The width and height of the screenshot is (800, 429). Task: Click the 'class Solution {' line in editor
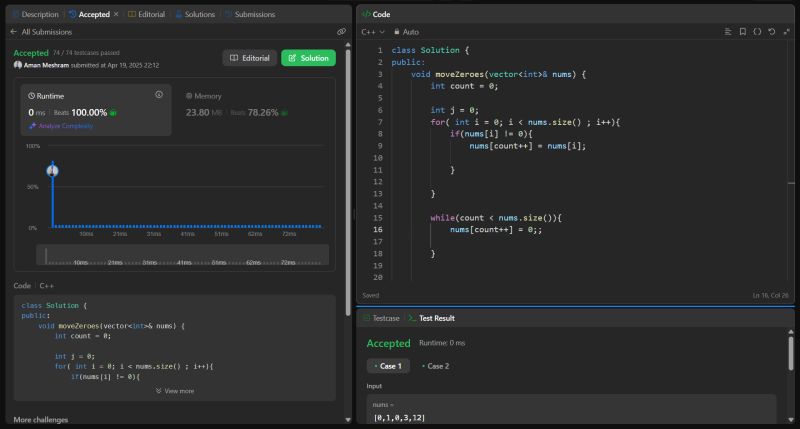click(x=430, y=50)
